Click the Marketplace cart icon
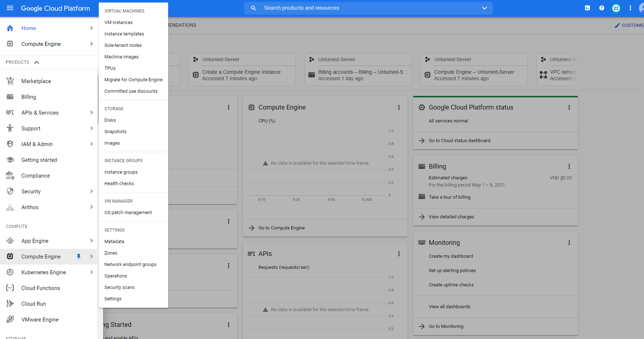The width and height of the screenshot is (644, 339). coord(10,81)
